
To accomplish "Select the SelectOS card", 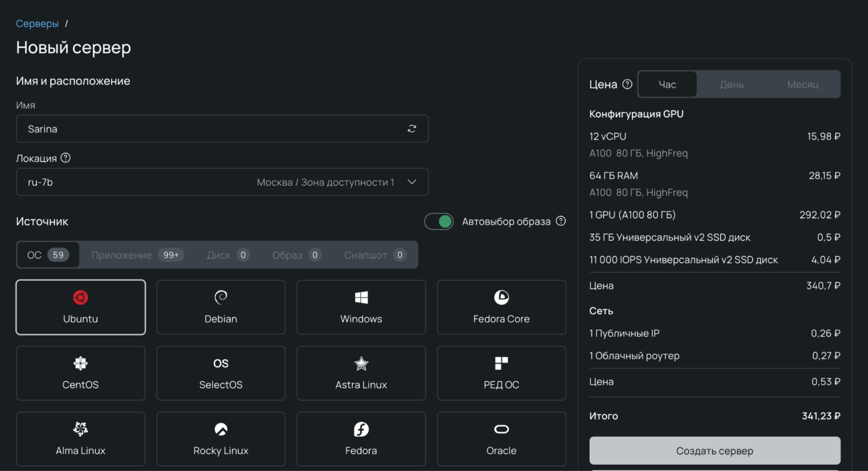I will [221, 373].
